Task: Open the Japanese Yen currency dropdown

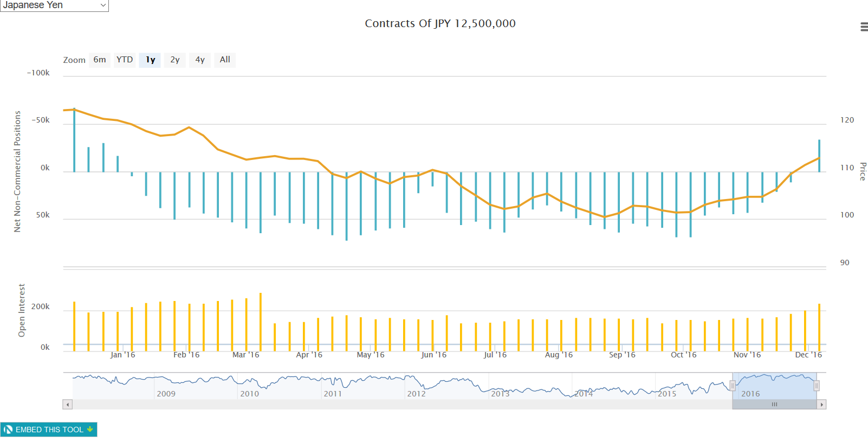Action: [x=54, y=5]
